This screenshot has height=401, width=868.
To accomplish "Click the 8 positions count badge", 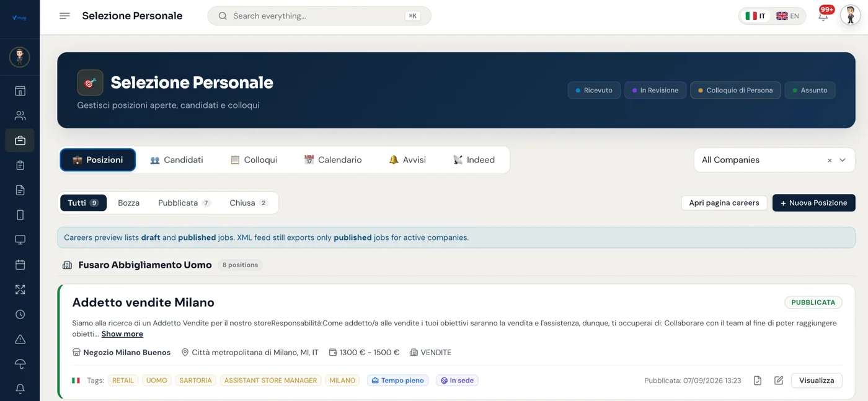I will click(240, 265).
